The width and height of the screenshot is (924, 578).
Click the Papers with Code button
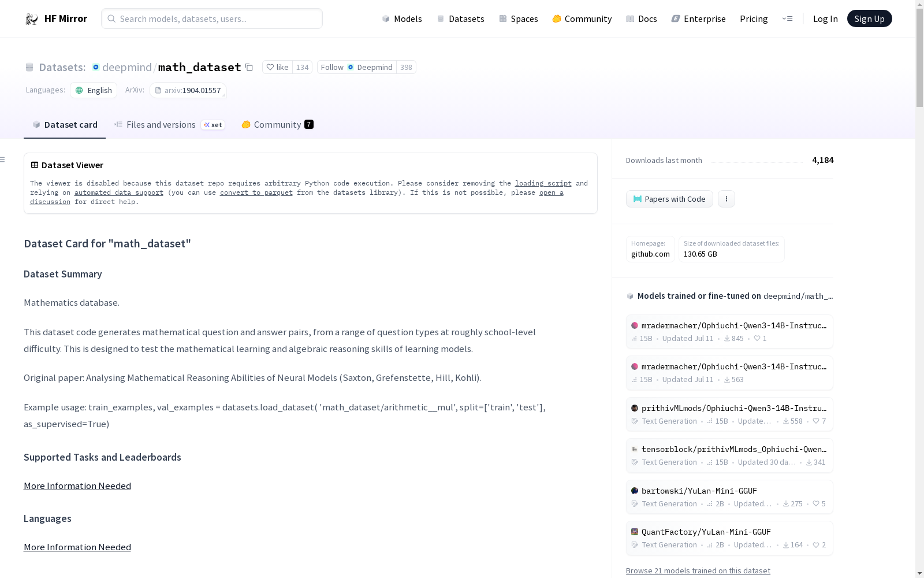pyautogui.click(x=669, y=199)
